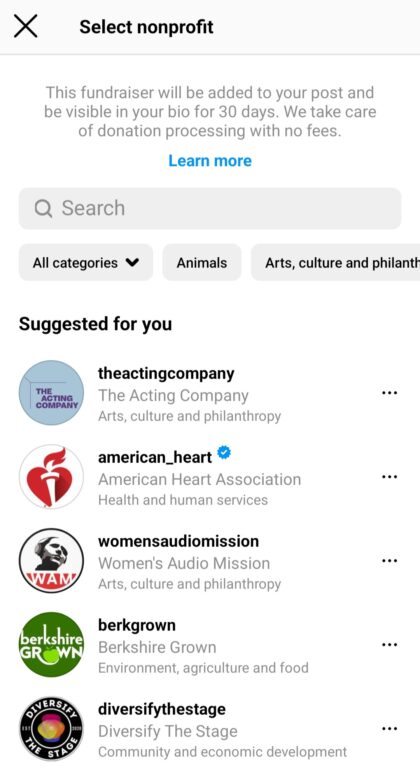This screenshot has width=420, height=768.
Task: Select The Acting Company logo avatar
Action: pos(51,393)
